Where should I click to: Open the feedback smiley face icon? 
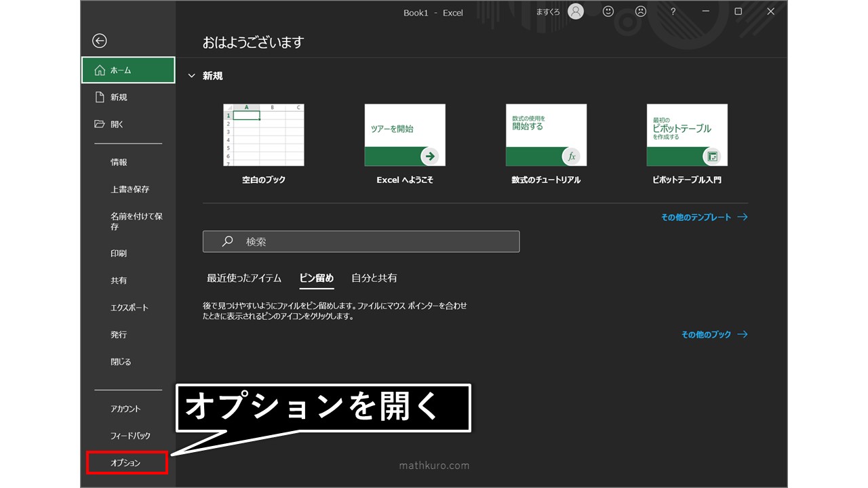pos(608,12)
